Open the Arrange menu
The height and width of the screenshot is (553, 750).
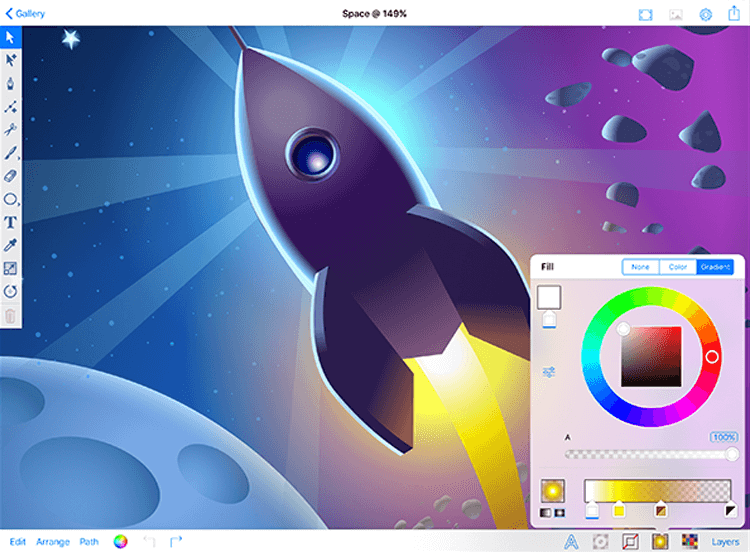[x=53, y=542]
